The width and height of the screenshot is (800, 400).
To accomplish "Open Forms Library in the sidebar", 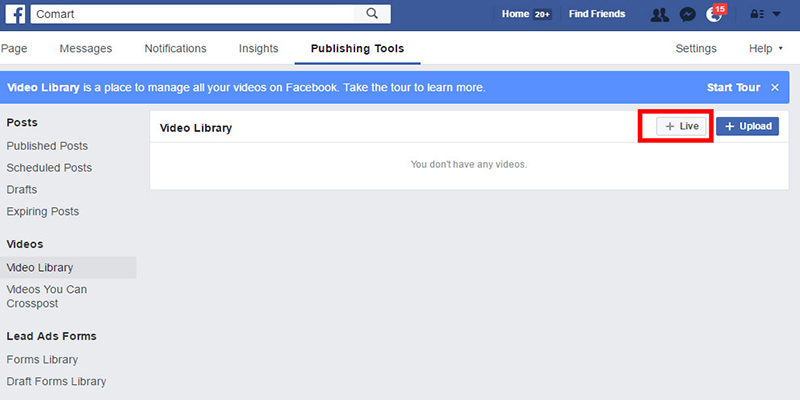I will [x=42, y=360].
